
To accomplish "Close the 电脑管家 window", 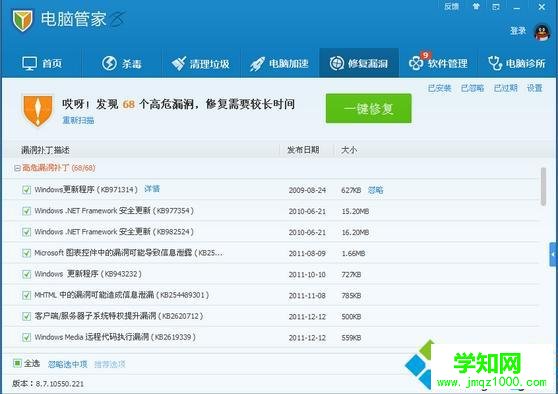I will click(542, 7).
